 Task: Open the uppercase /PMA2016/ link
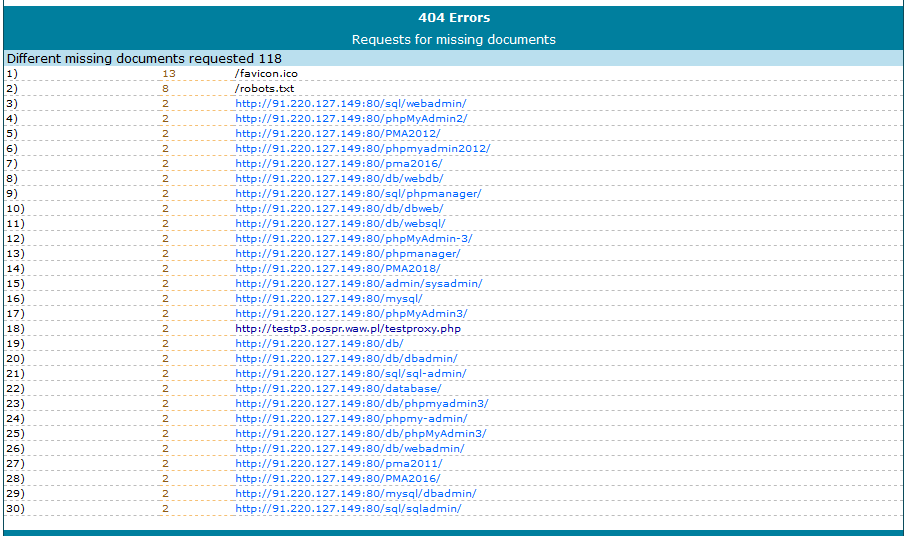(x=338, y=479)
